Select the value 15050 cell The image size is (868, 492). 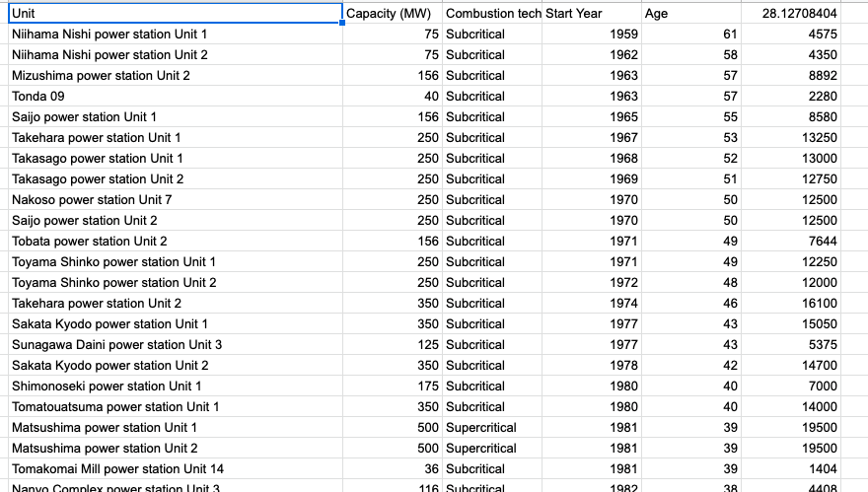[x=791, y=323]
